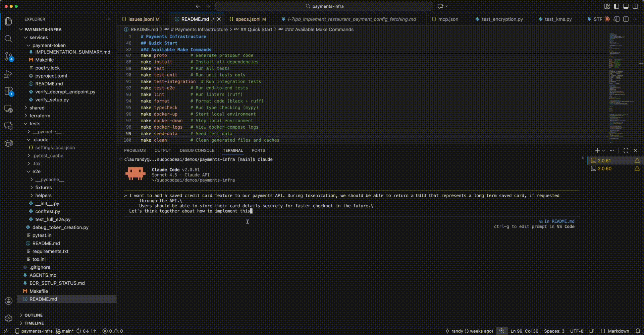
Task: Open the Run and Debug view
Action: [9, 74]
